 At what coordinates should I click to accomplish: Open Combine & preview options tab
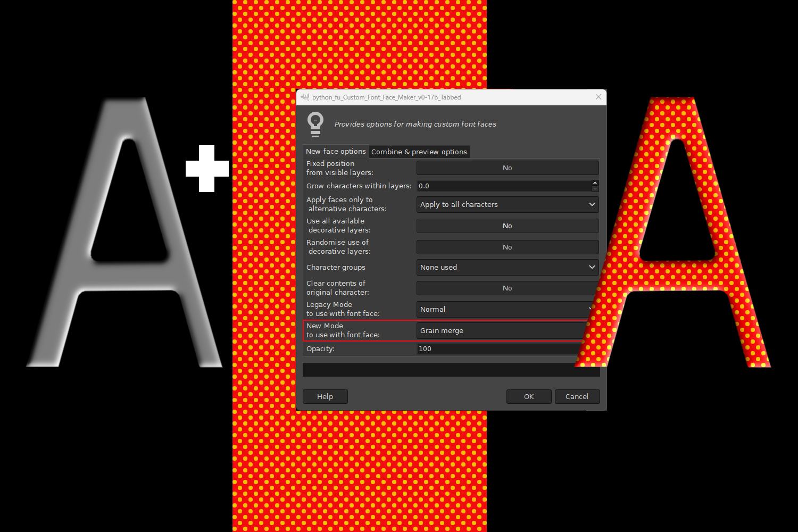point(419,152)
